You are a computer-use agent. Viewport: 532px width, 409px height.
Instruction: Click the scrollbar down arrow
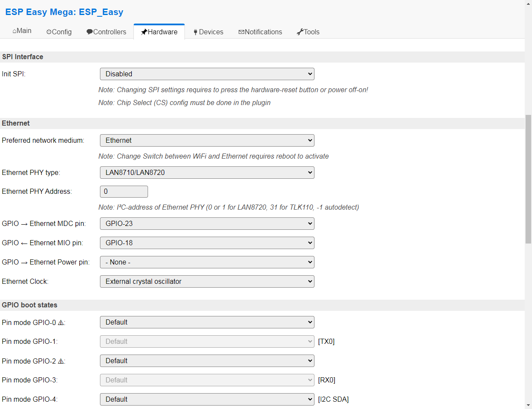point(528,405)
